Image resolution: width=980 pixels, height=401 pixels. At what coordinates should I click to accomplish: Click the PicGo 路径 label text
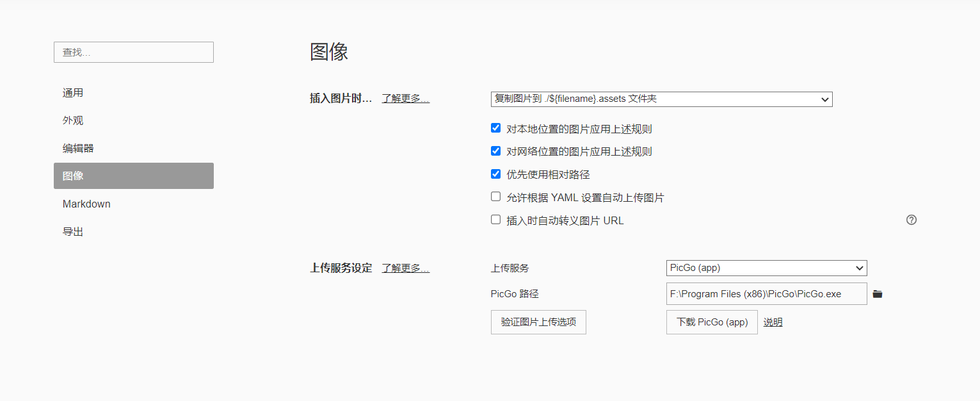(x=515, y=294)
